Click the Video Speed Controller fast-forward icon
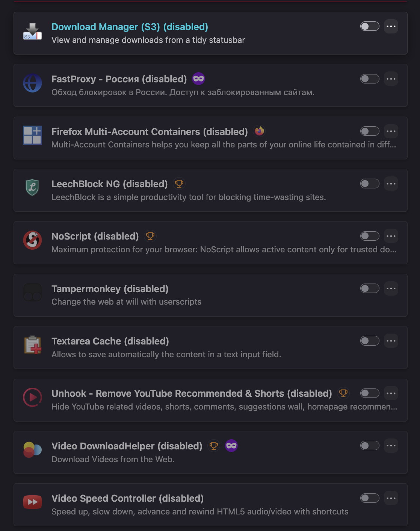The width and height of the screenshot is (420, 531). tap(32, 502)
